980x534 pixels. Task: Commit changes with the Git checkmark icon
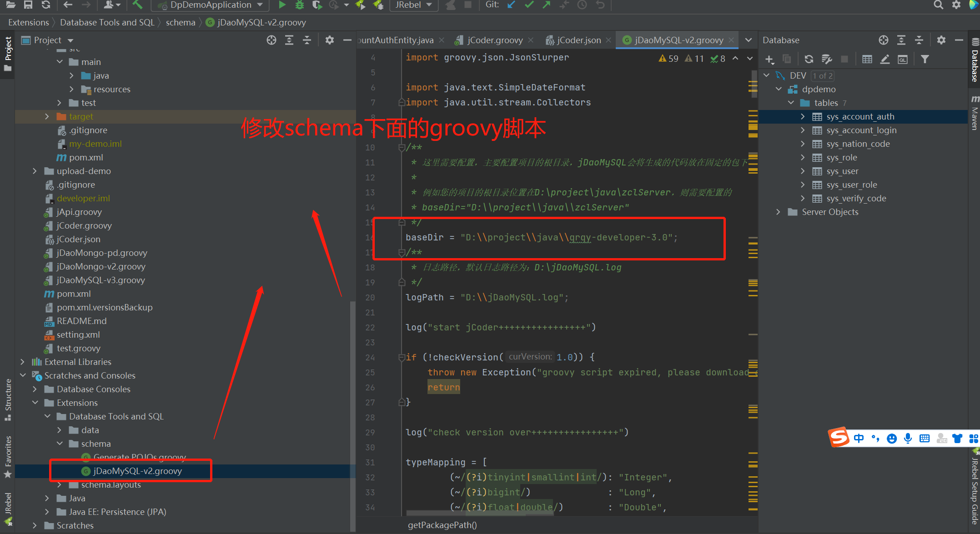point(529,5)
